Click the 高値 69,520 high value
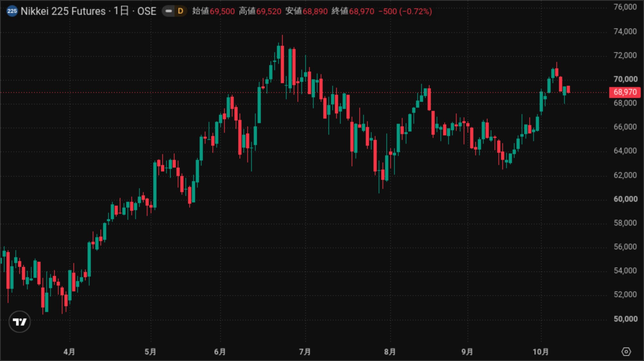 pos(260,11)
